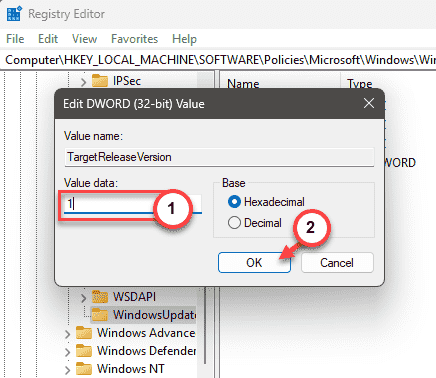Screen dimensions: 436x378
Task: Click the Name column header
Action: pyautogui.click(x=243, y=83)
